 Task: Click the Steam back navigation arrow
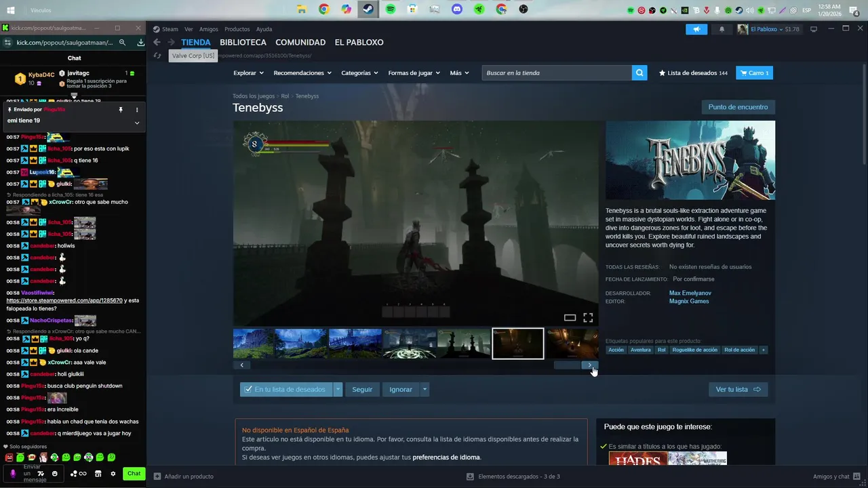click(x=157, y=42)
